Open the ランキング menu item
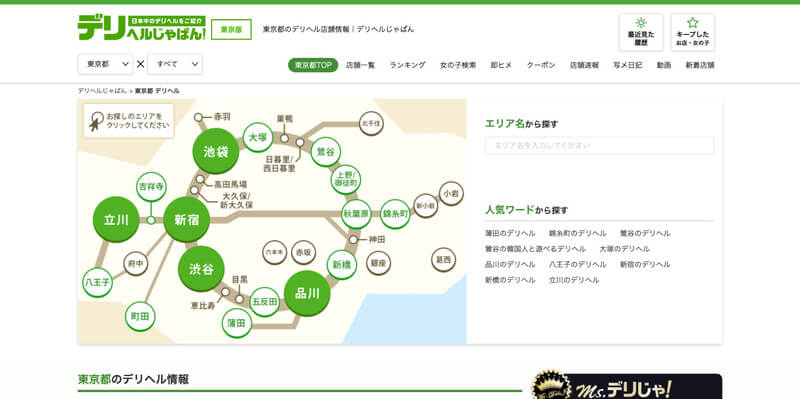 click(407, 65)
